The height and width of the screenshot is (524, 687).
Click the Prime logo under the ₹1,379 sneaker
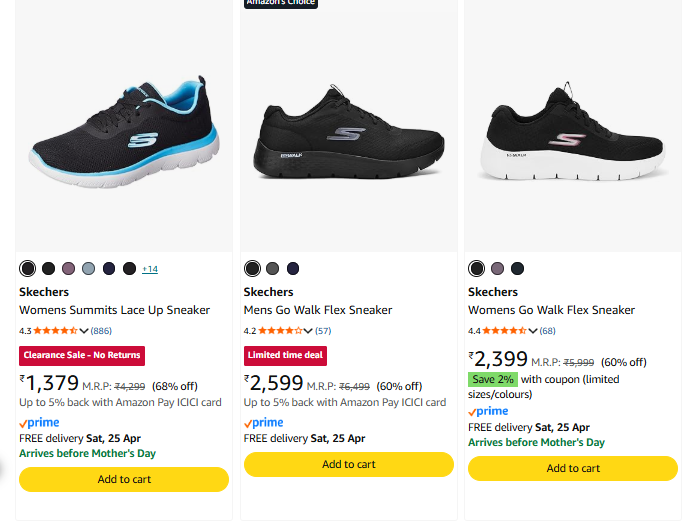[40, 423]
